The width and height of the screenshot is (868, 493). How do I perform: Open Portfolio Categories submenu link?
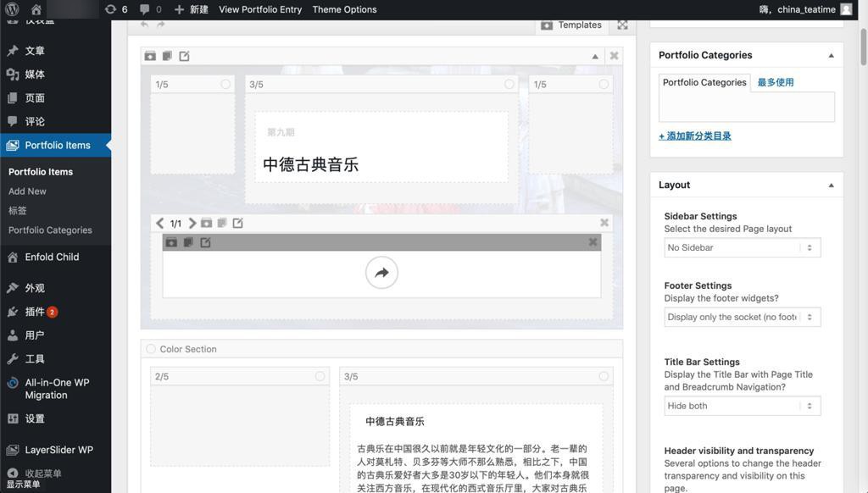50,230
